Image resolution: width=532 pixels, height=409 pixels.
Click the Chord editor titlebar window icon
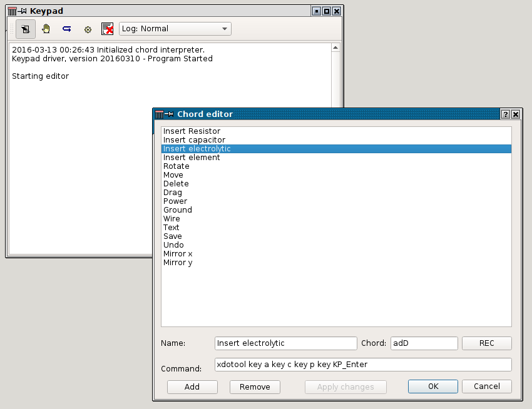coord(160,114)
